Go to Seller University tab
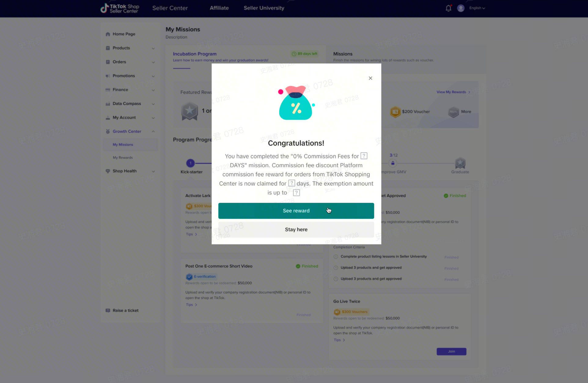The image size is (588, 383). 264,8
